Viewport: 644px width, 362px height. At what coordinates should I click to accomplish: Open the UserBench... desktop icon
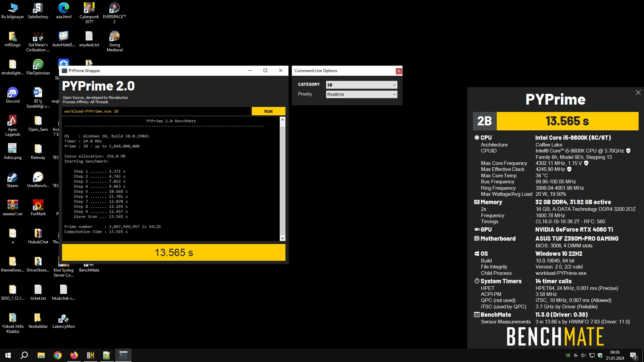point(38,180)
